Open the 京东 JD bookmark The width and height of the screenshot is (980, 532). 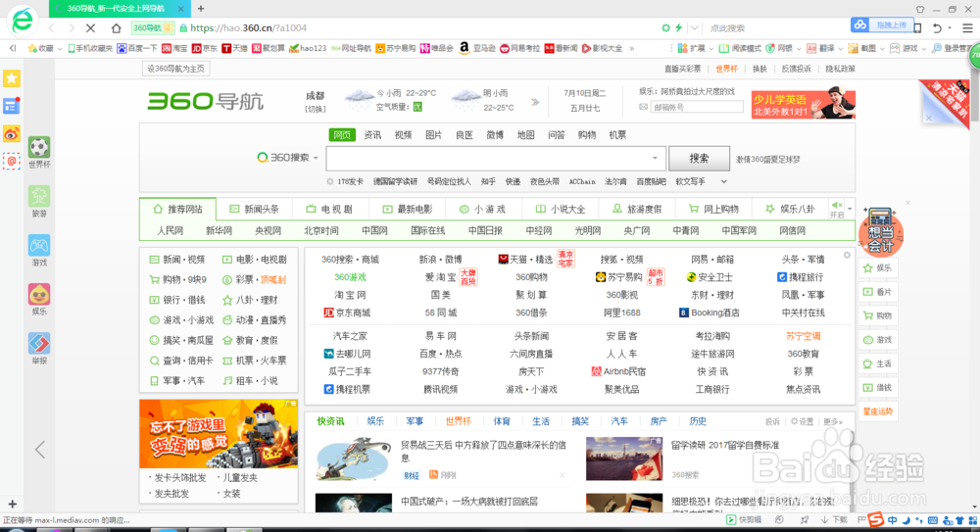(x=205, y=48)
